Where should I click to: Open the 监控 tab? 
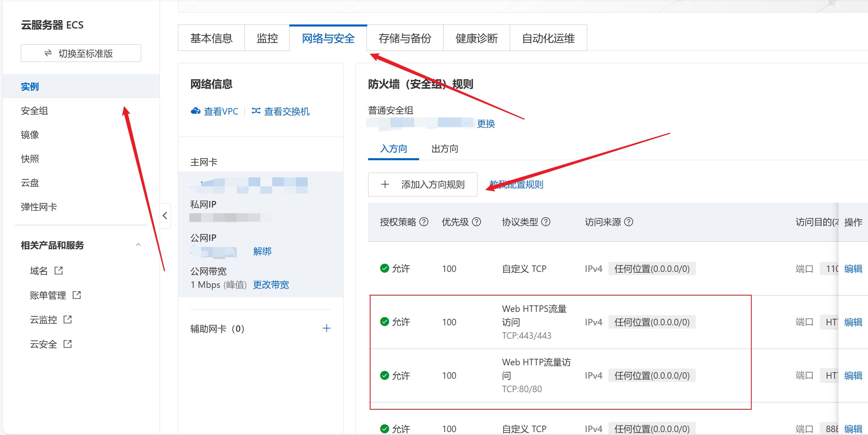coord(267,38)
